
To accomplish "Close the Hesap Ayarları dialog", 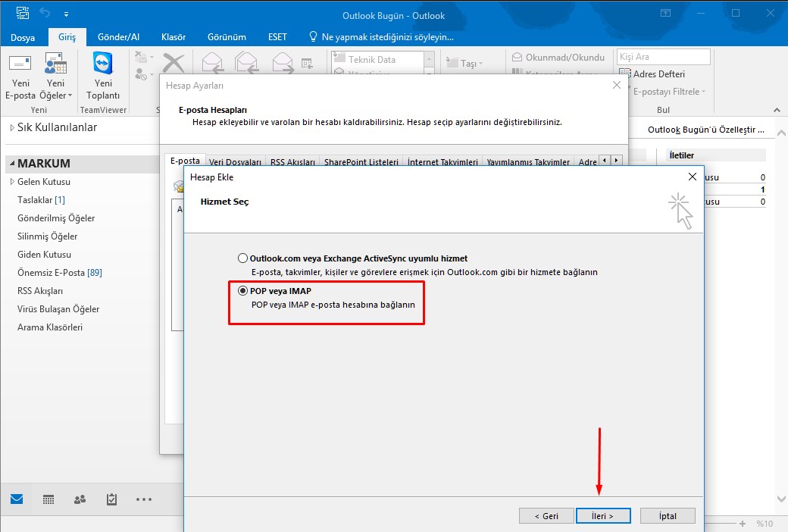I will (x=617, y=85).
